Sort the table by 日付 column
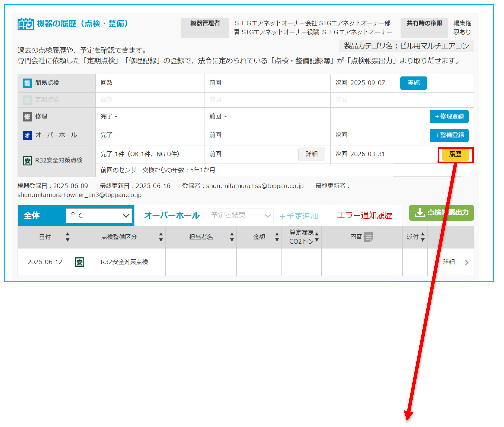This screenshot has width=504, height=427. click(67, 237)
